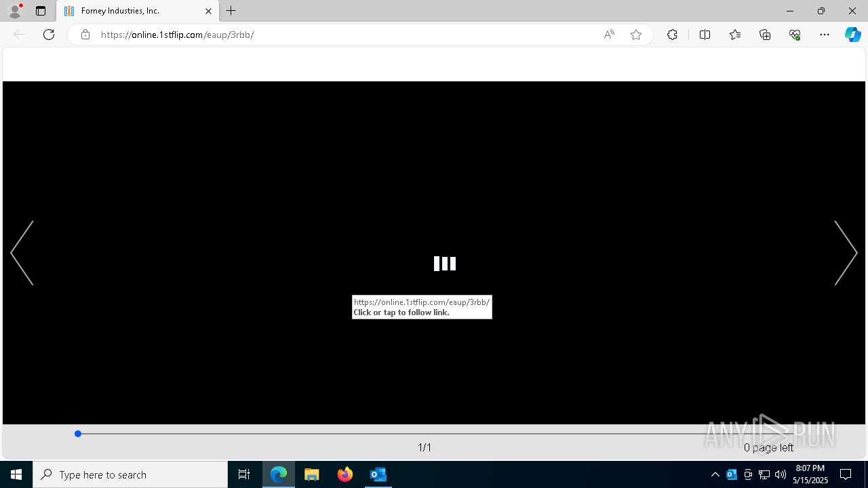868x488 pixels.
Task: Add this page to favorites star
Action: click(x=636, y=35)
